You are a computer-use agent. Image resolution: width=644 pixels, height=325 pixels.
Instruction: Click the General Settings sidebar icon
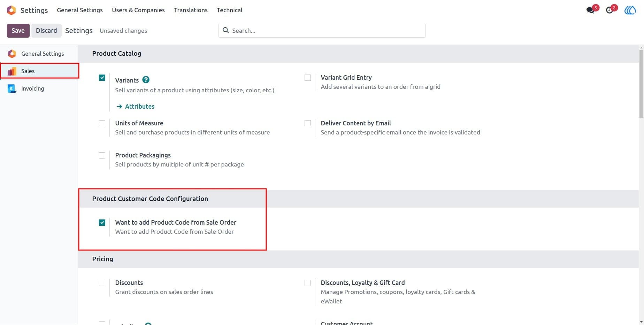pyautogui.click(x=12, y=54)
